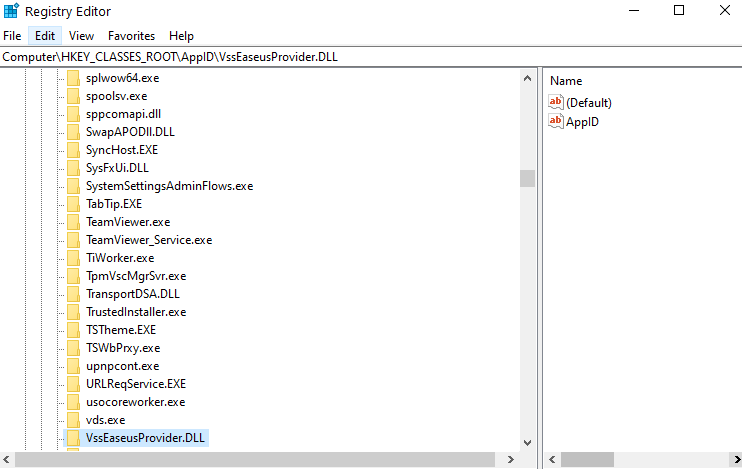Click the folder icon next to TeamViewer.exe
The height and width of the screenshot is (469, 742).
click(73, 222)
